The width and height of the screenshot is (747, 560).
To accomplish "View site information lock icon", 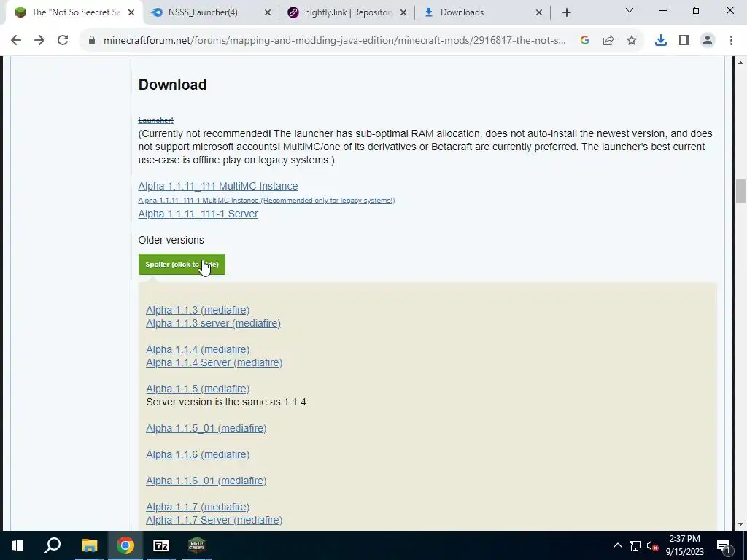I will coord(92,41).
